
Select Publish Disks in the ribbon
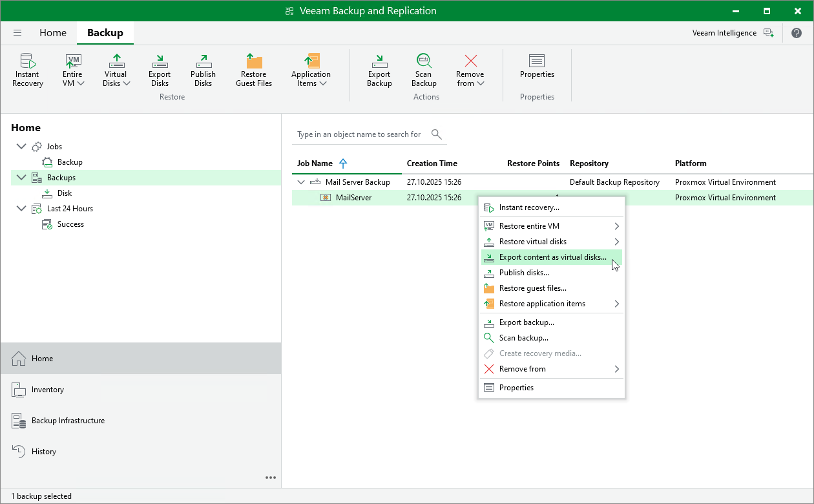coord(203,70)
